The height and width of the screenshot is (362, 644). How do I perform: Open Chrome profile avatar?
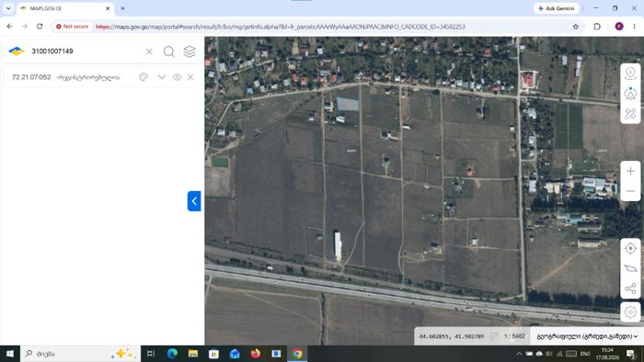tap(619, 27)
